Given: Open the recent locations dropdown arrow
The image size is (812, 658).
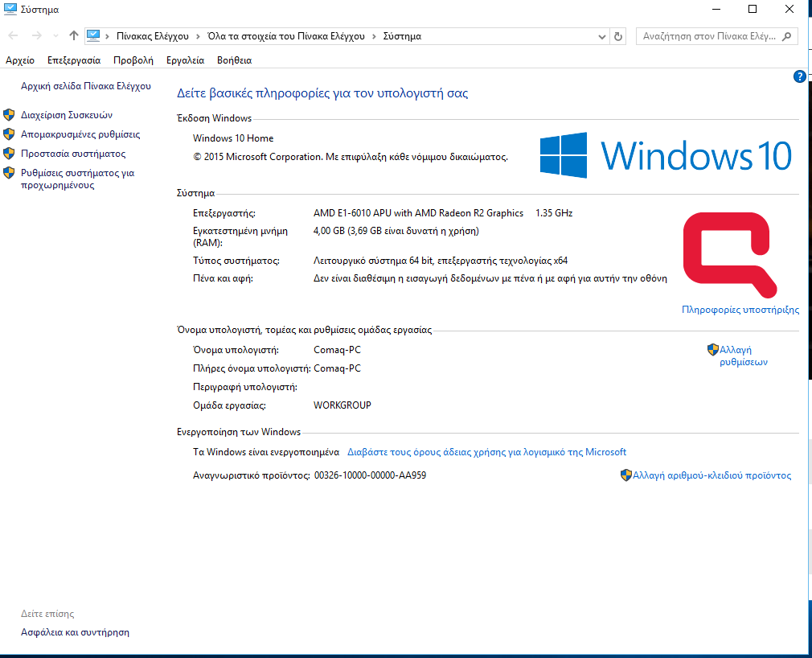Looking at the screenshot, I should (56, 35).
